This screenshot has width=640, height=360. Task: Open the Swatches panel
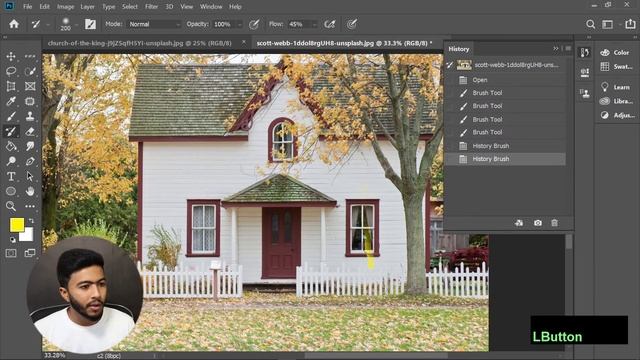(x=616, y=67)
